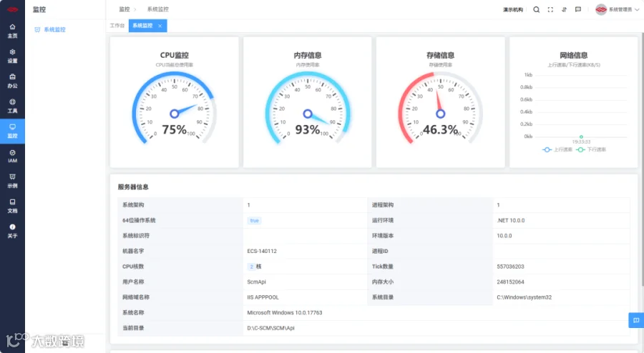644x353 pixels.
Task: Open the IAM sidebar icon
Action: (12, 156)
